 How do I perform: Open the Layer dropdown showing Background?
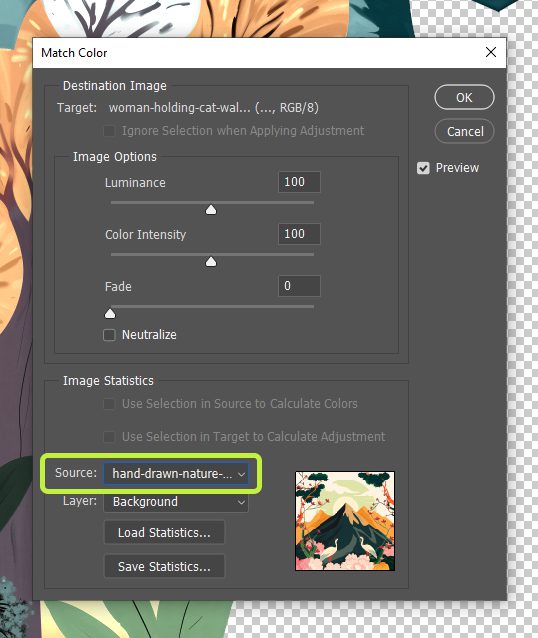pos(176,502)
